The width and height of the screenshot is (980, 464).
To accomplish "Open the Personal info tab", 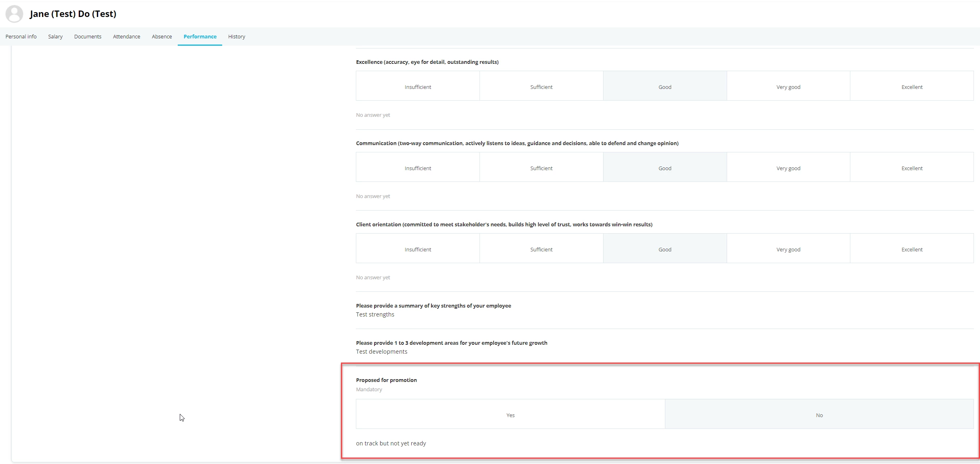I will click(x=21, y=36).
